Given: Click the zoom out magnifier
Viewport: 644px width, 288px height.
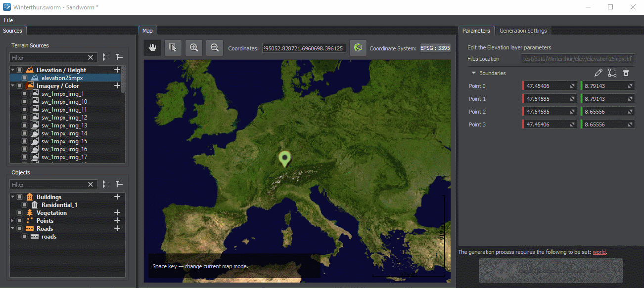Looking at the screenshot, I should [215, 48].
